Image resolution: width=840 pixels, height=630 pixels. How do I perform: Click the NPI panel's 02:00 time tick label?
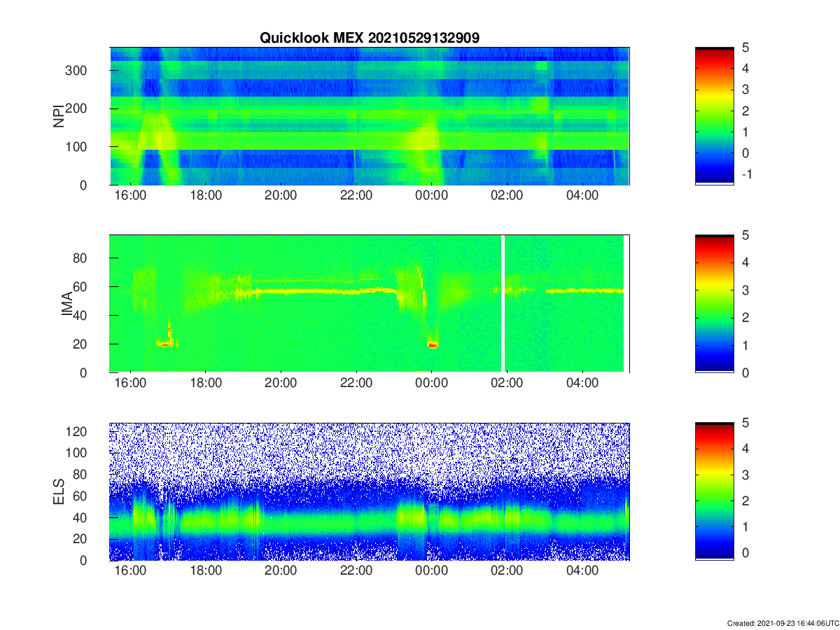pyautogui.click(x=507, y=196)
